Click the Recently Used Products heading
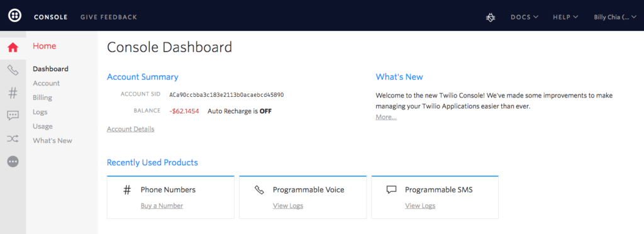This screenshot has height=234, width=644. [152, 162]
